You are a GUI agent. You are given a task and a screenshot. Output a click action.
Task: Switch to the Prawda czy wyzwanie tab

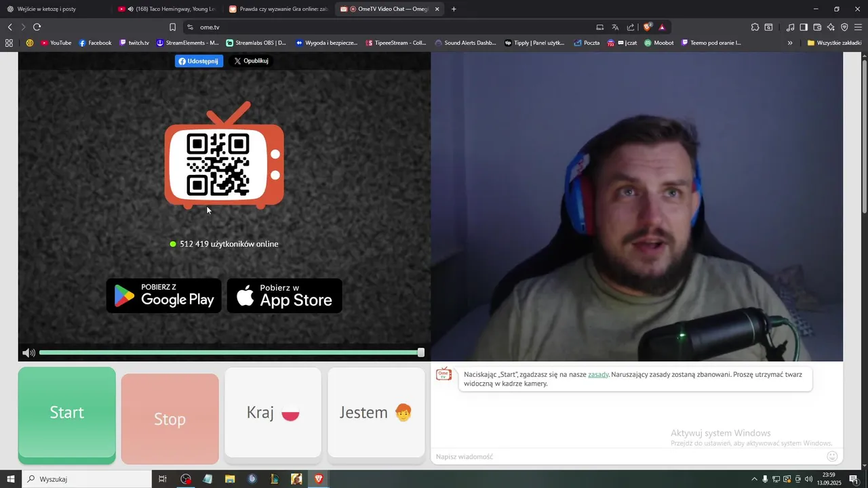(278, 9)
